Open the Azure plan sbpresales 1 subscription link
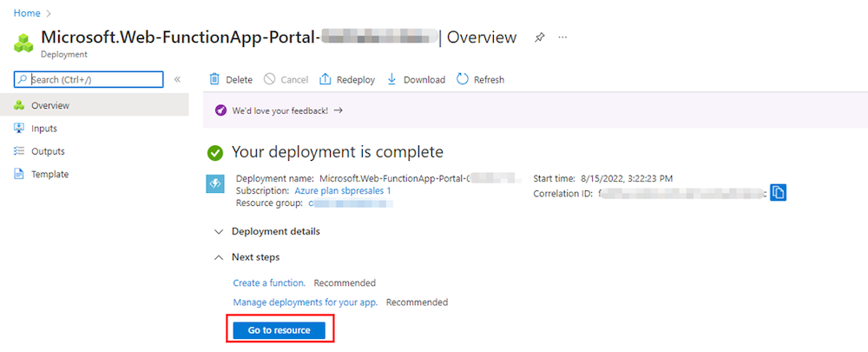Screen dimensions: 868x352 click(343, 190)
